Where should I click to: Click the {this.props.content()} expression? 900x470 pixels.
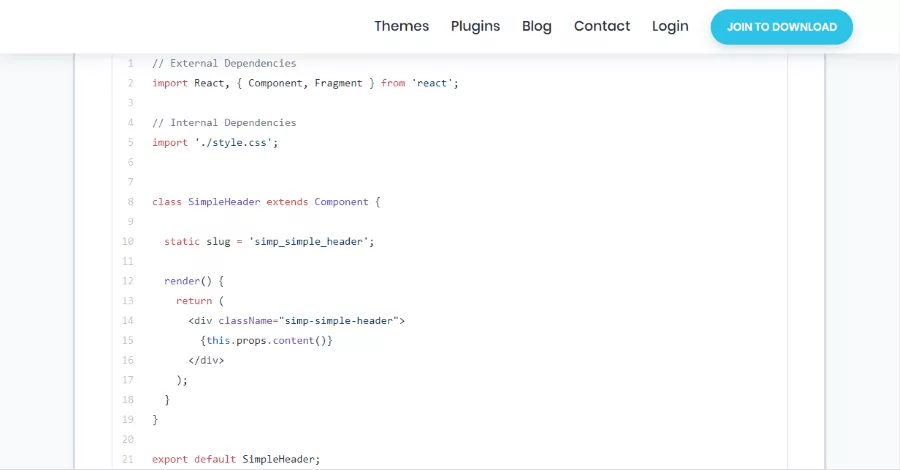(x=266, y=340)
